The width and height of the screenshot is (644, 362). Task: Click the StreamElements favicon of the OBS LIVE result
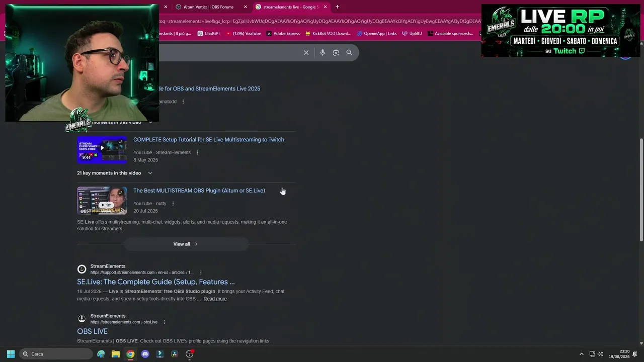[82, 319]
